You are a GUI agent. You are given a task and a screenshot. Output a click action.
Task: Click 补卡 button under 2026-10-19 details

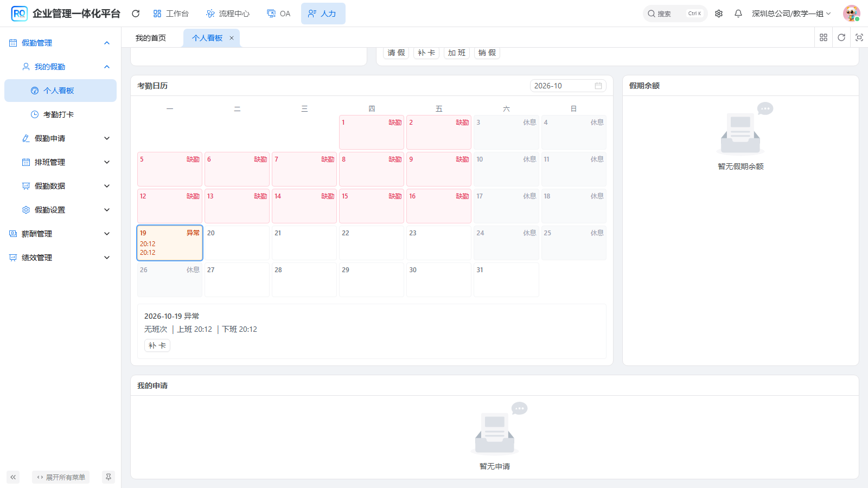click(157, 345)
